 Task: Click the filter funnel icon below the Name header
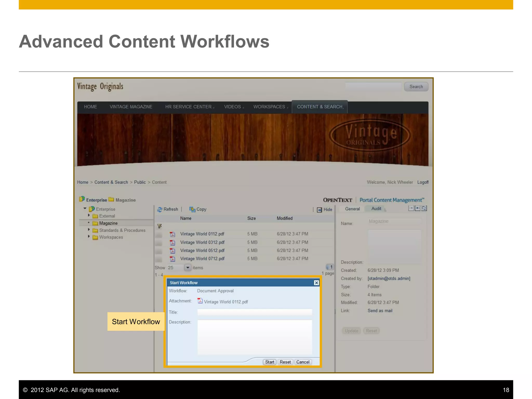(159, 226)
